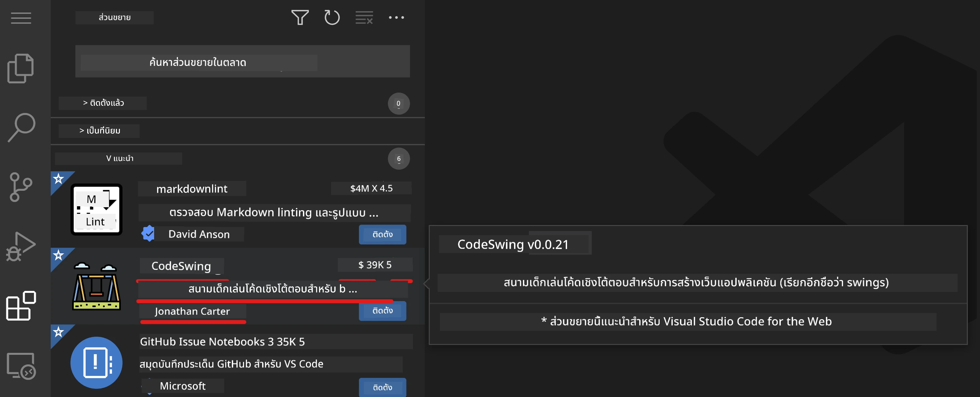Click publisher name David Anson

pyautogui.click(x=199, y=234)
